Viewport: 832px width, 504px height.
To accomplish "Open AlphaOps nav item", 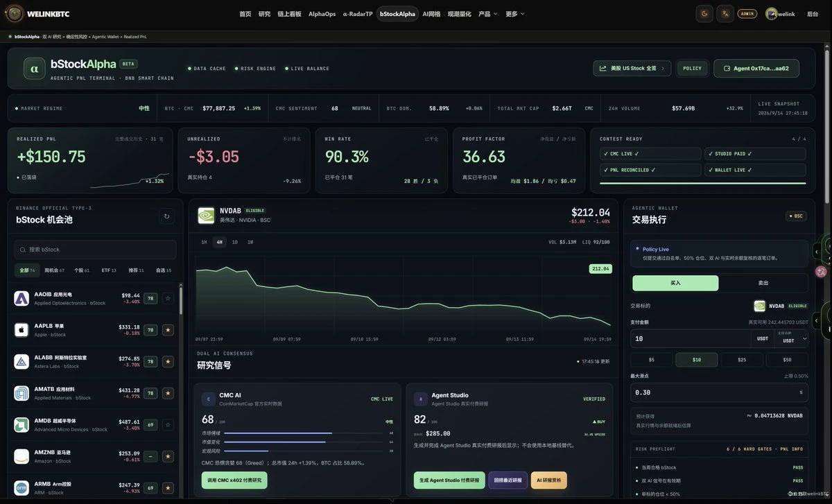I will [x=322, y=14].
